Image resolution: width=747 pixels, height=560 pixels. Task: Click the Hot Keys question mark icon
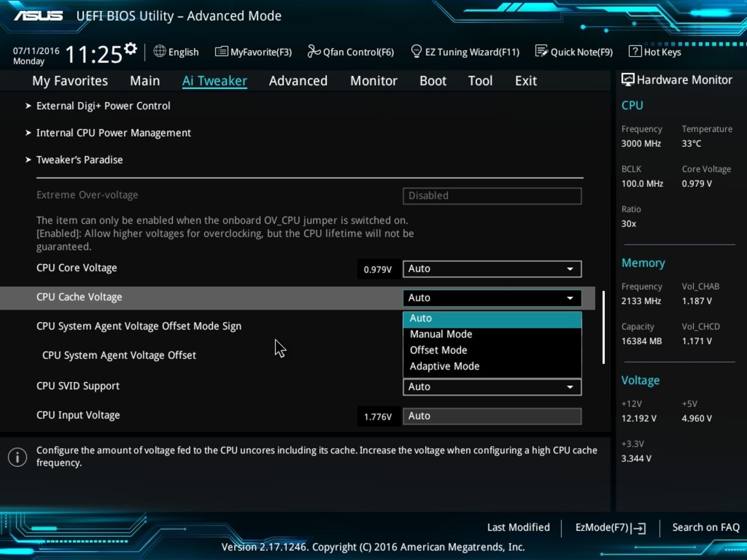click(x=635, y=51)
